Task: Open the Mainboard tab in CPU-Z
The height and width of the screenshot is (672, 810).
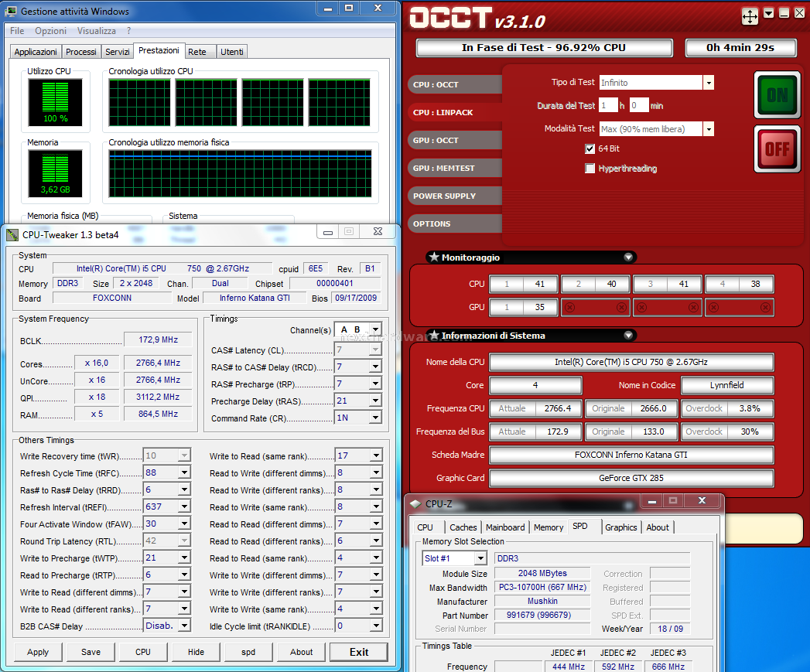Action: click(505, 527)
